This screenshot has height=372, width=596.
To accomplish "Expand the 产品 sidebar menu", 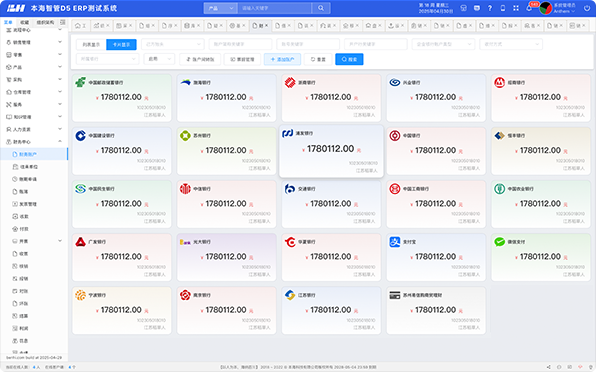I will tap(34, 67).
